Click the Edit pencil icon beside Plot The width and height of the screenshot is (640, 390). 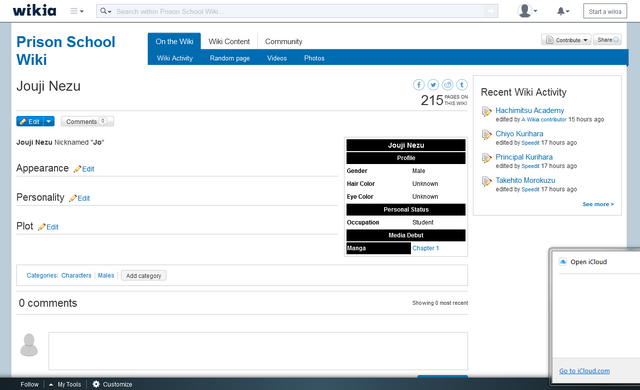tap(41, 227)
